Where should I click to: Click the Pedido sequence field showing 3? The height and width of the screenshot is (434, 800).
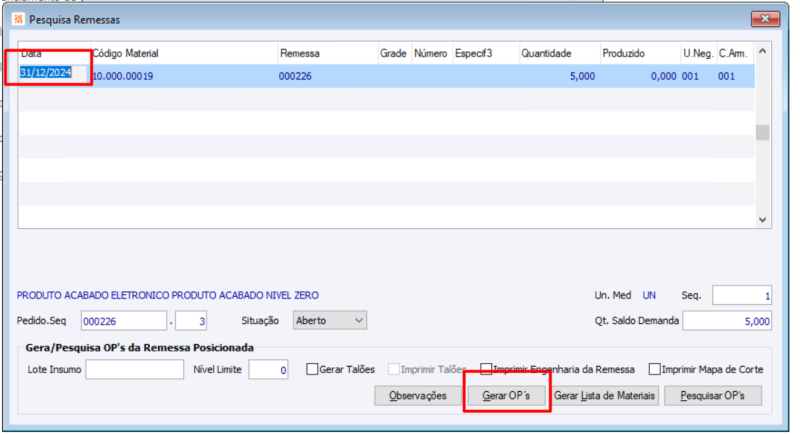191,321
